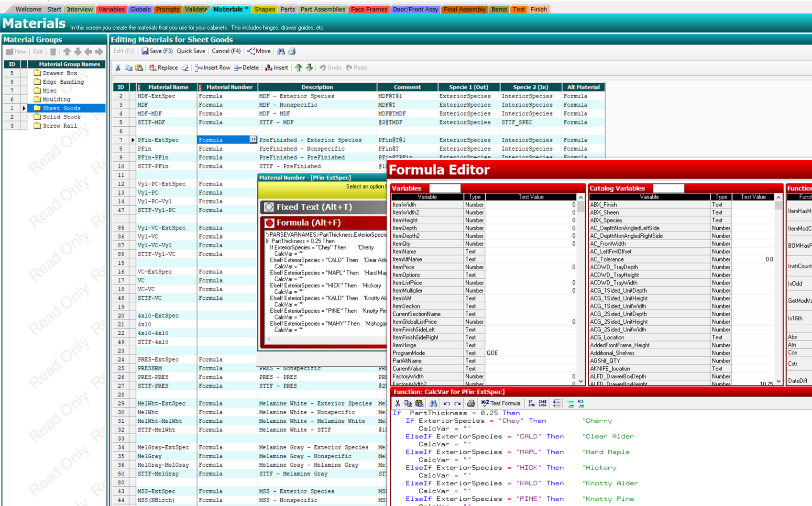Select the Replace icon in the materials toolbar

[x=165, y=67]
